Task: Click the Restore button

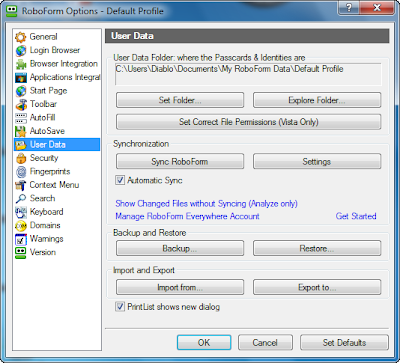Action: (x=317, y=248)
